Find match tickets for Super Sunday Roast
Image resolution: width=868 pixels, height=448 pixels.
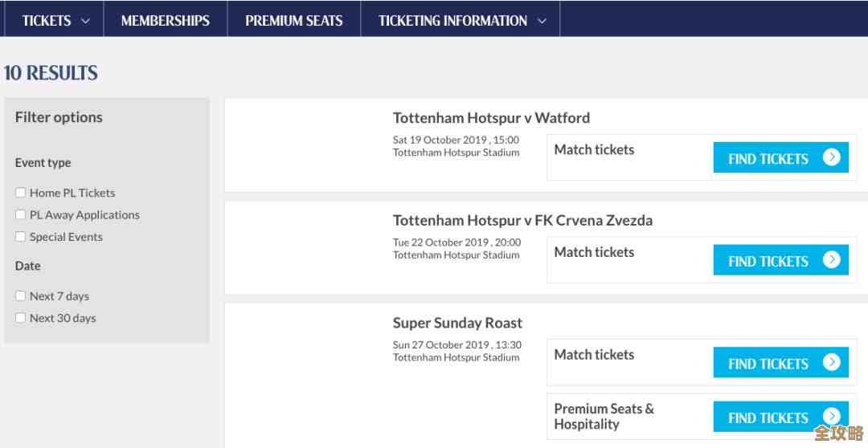click(768, 363)
